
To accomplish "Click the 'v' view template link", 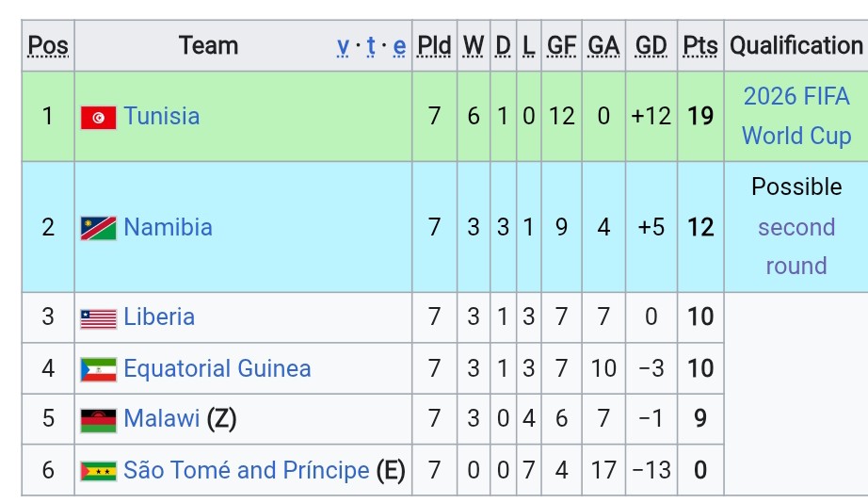I will tap(343, 46).
